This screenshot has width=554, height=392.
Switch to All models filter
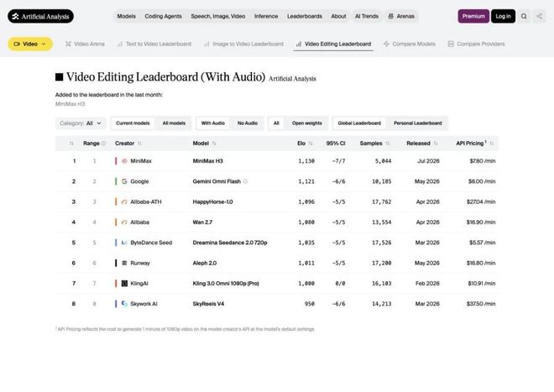pos(174,123)
